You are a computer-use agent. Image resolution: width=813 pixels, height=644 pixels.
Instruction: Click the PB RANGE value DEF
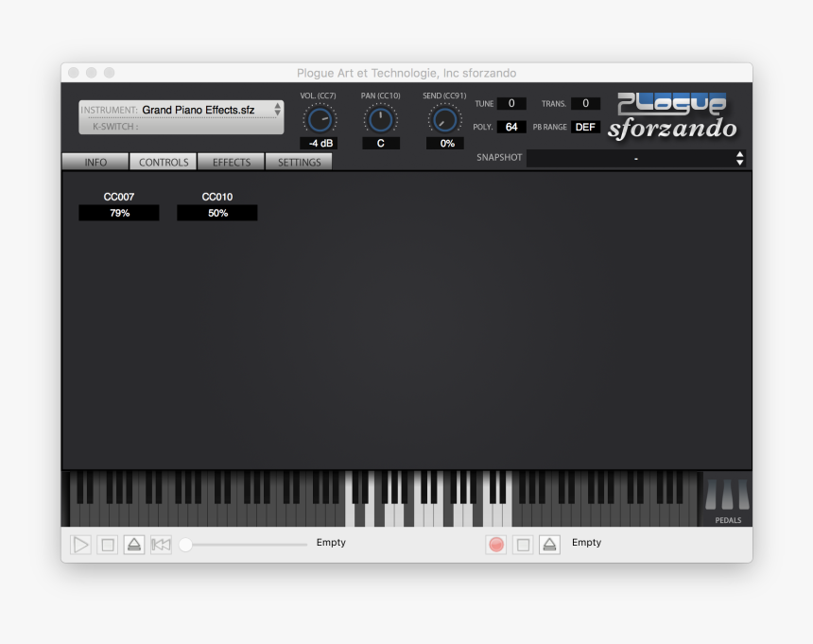pos(585,127)
